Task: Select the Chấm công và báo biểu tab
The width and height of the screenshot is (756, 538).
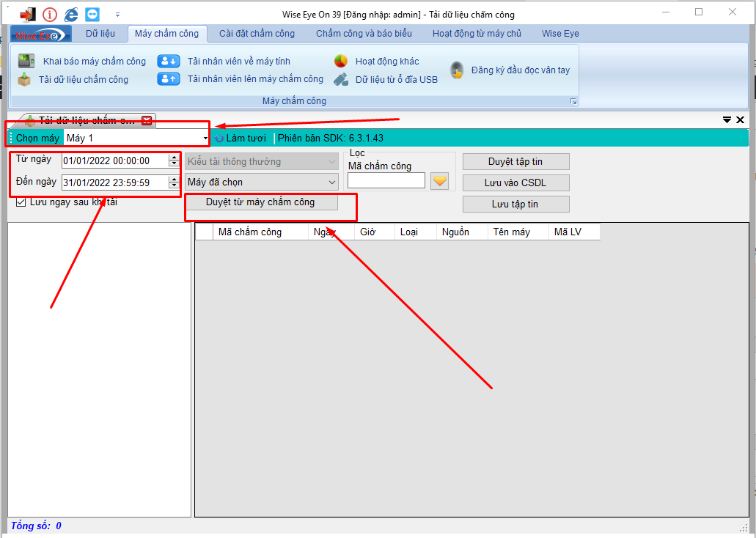Action: [364, 34]
